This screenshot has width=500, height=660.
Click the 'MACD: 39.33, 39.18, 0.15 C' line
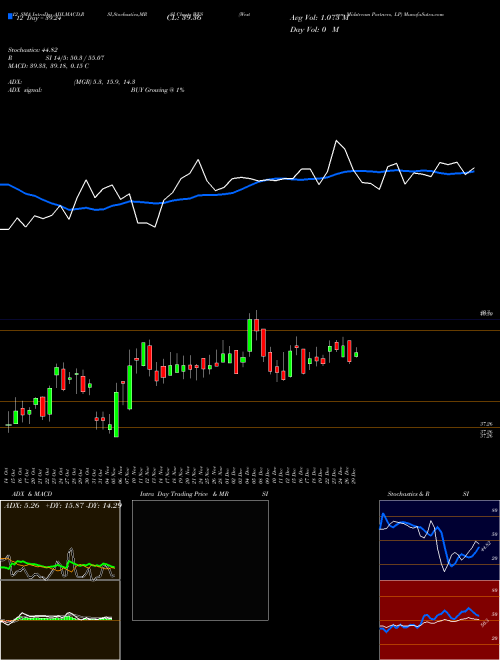coord(48,66)
